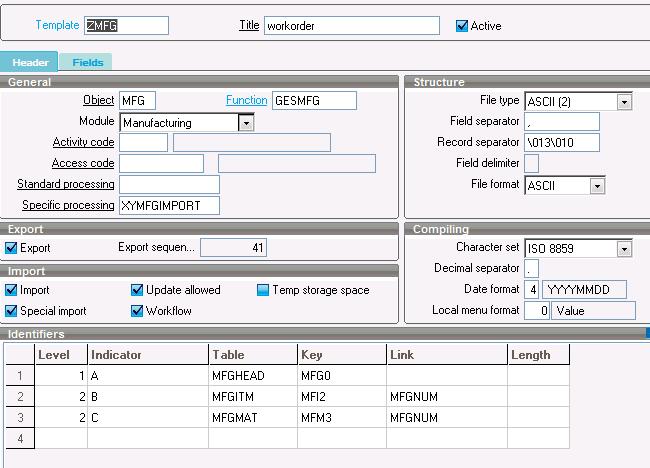This screenshot has height=468, width=650.
Task: Disable the Update allowed option
Action: click(x=138, y=290)
